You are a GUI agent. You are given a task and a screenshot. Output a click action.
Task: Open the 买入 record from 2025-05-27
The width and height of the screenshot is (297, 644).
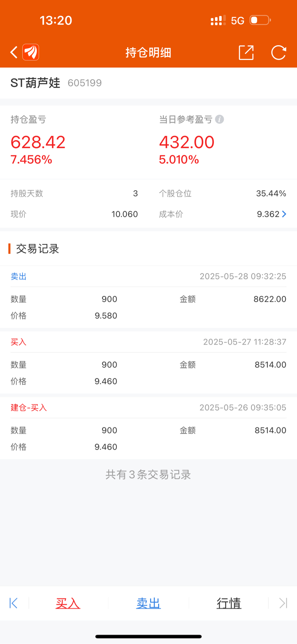pos(148,363)
